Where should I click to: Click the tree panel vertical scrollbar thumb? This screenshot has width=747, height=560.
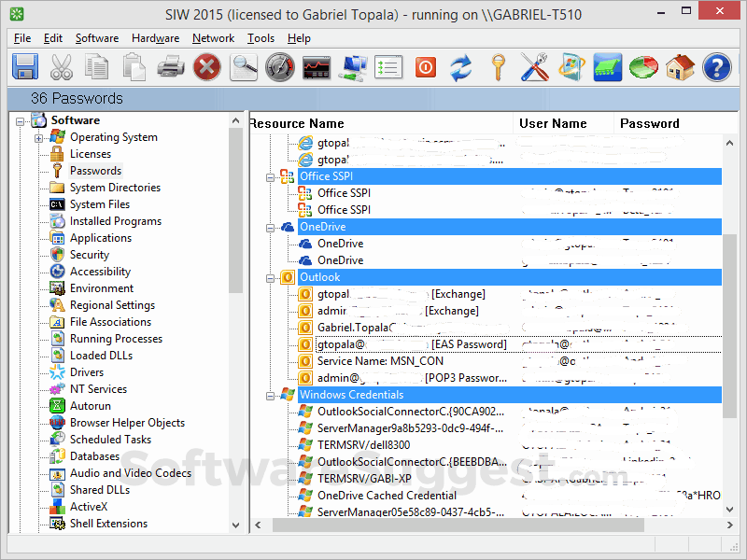pyautogui.click(x=236, y=211)
